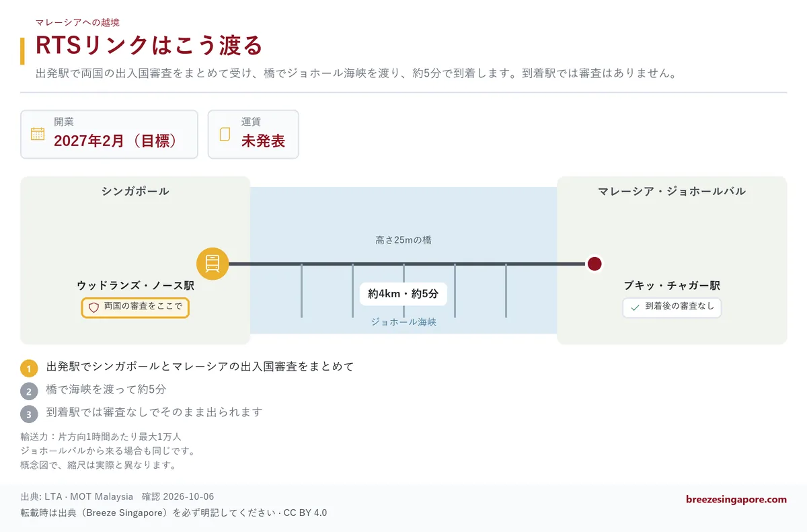Click the yellow train icon at Woodlands North
This screenshot has width=807, height=532.
[x=213, y=264]
